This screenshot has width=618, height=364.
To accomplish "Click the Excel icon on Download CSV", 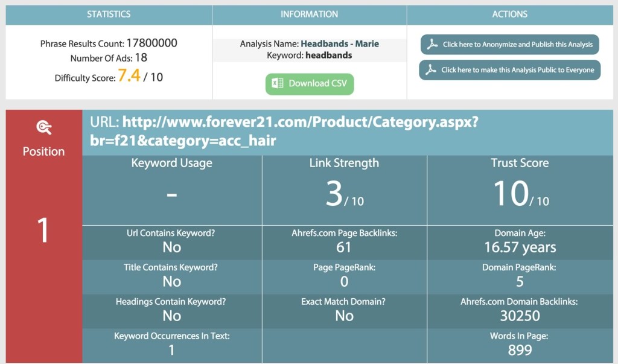I will pyautogui.click(x=278, y=83).
